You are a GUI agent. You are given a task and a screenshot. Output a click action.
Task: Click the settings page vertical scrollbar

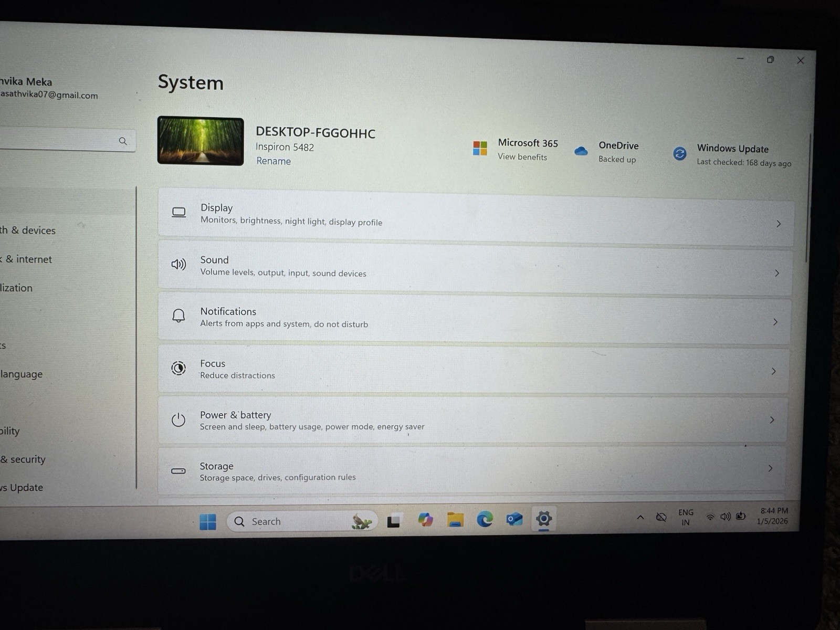click(808, 198)
